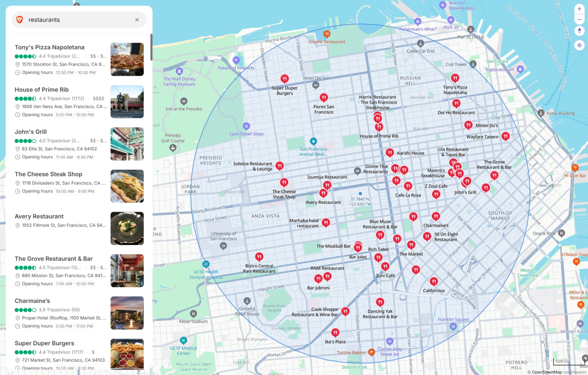Click Bistro Central Parc Restaurant pin
588x375 pixels.
[259, 257]
